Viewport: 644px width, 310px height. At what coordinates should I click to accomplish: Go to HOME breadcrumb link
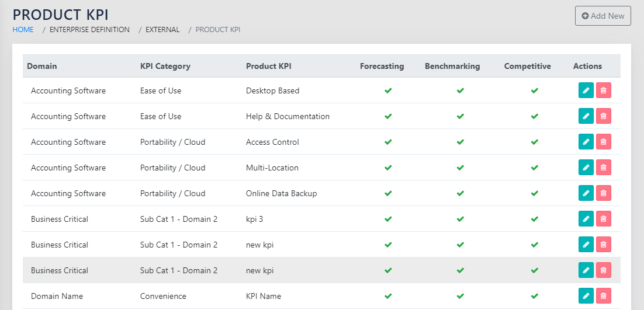[23, 30]
